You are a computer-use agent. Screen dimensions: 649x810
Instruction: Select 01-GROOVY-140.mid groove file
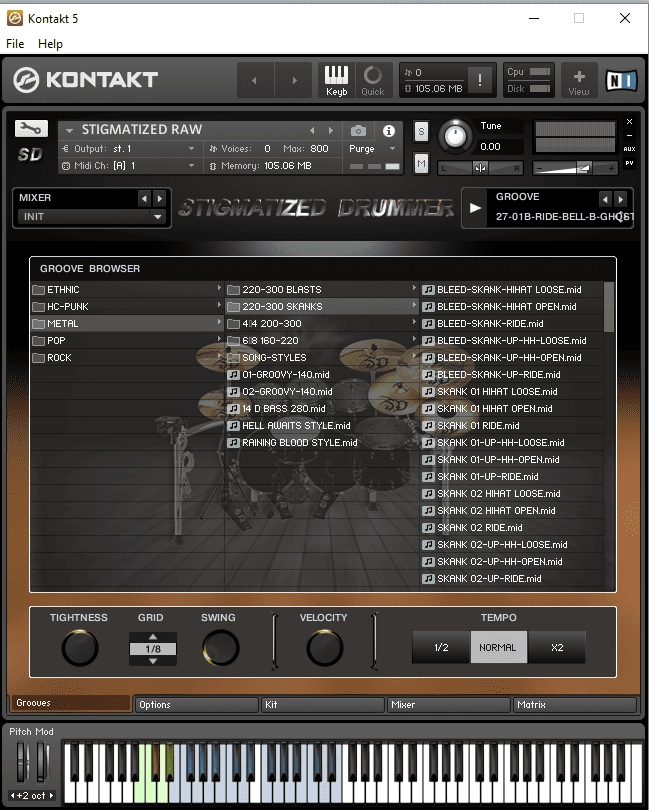322,375
